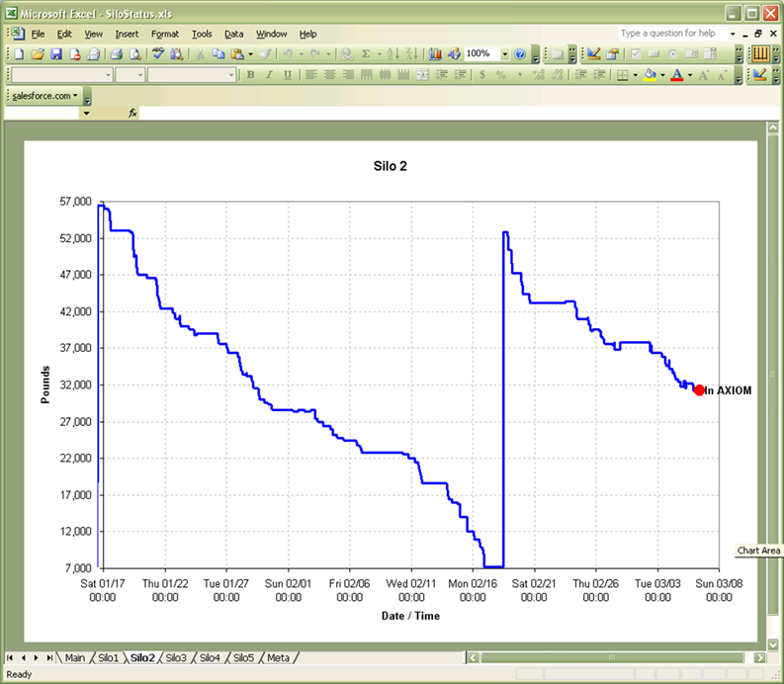Viewport: 784px width, 684px height.
Task: Click the Research binoculars icon
Action: coord(177,54)
